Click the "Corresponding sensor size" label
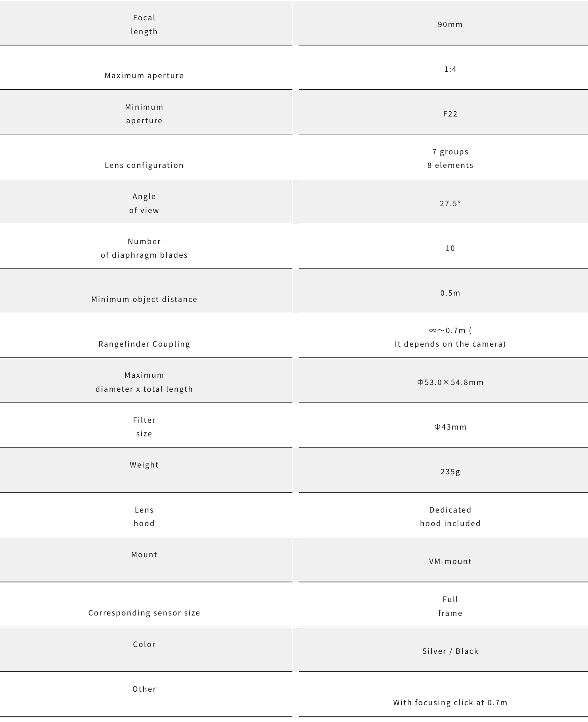Image resolution: width=588 pixels, height=722 pixels. tap(144, 613)
